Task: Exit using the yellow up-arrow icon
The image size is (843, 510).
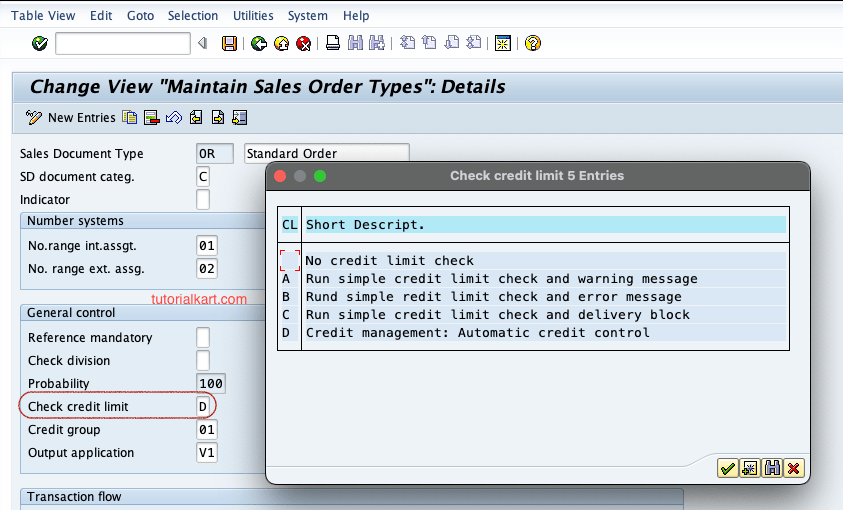Action: tap(281, 43)
